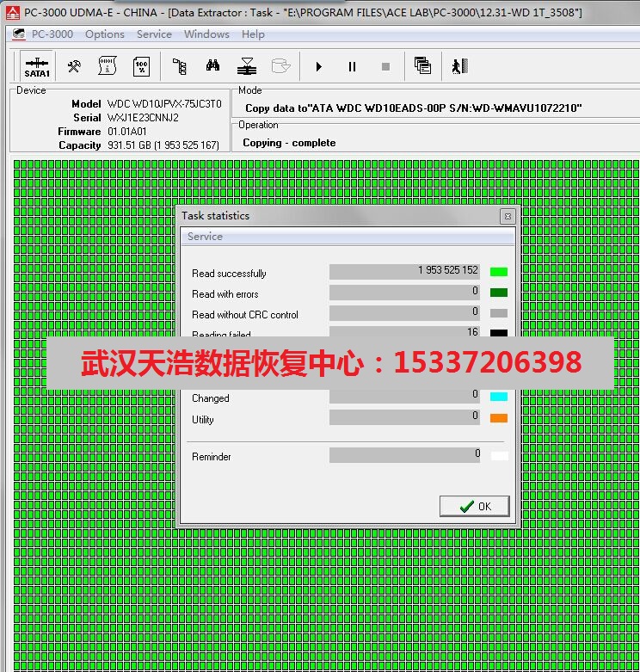Screen dimensions: 640x672
Task: Click the SATA1 port selection icon
Action: pos(37,66)
